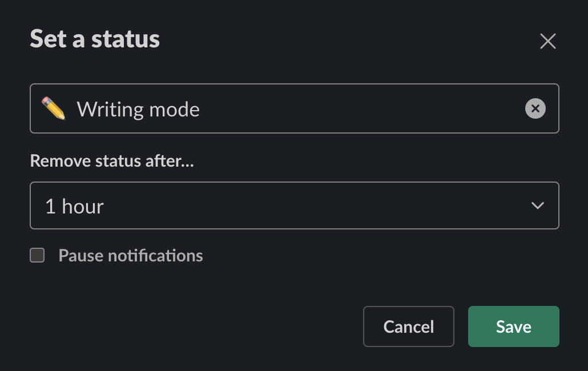Cancel setting the status
The height and width of the screenshot is (371, 588).
[x=408, y=326]
